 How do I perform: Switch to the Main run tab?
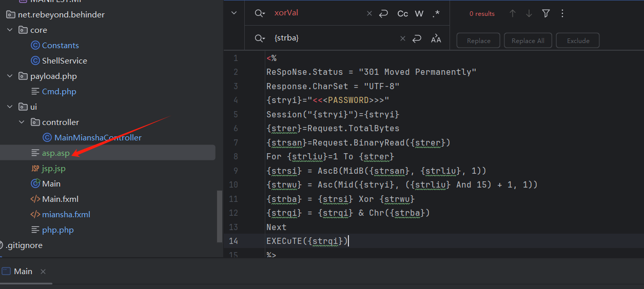[23, 271]
